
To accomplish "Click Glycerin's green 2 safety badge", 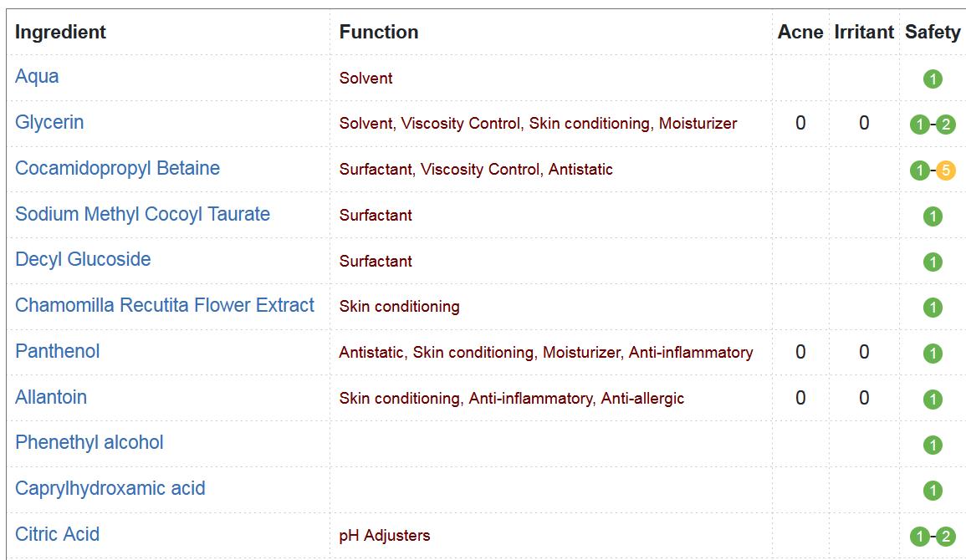I will point(946,125).
